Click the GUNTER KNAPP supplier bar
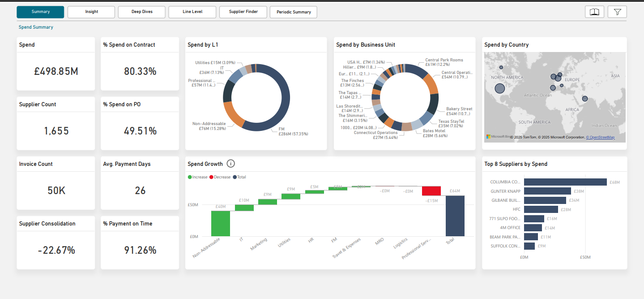644x299 pixels. [x=547, y=191]
